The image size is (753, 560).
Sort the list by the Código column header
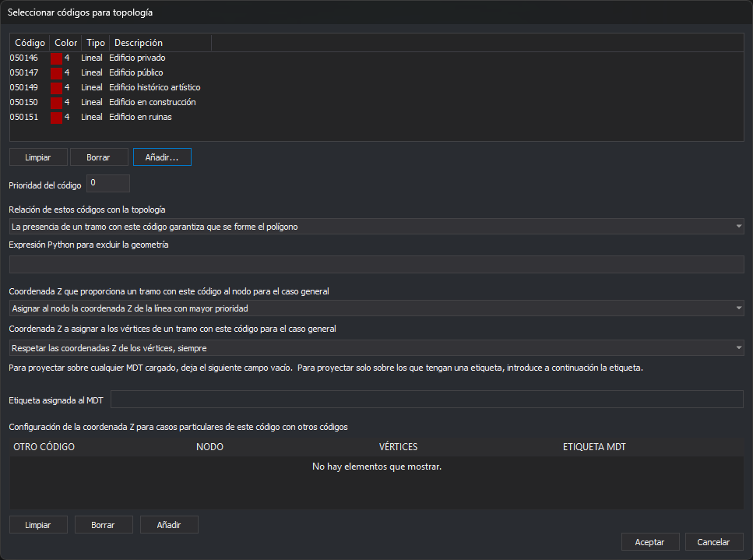pyautogui.click(x=30, y=43)
